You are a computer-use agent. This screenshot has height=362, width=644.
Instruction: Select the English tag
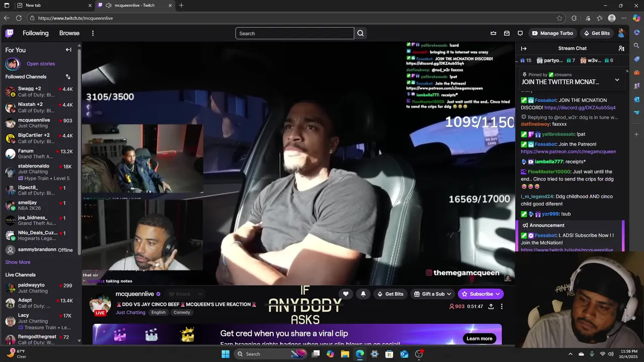click(158, 312)
